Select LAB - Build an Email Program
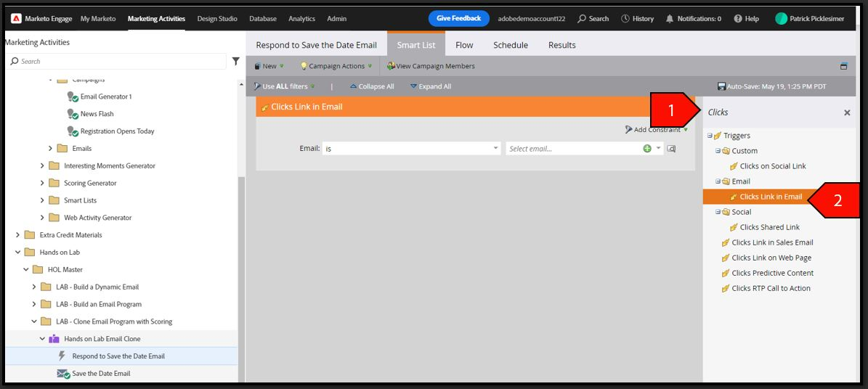The height and width of the screenshot is (389, 868). point(99,304)
